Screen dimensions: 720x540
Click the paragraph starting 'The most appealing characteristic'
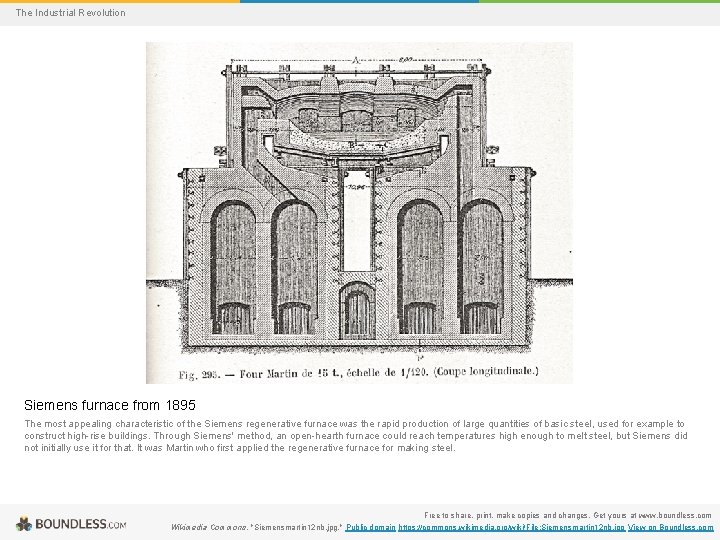point(356,435)
